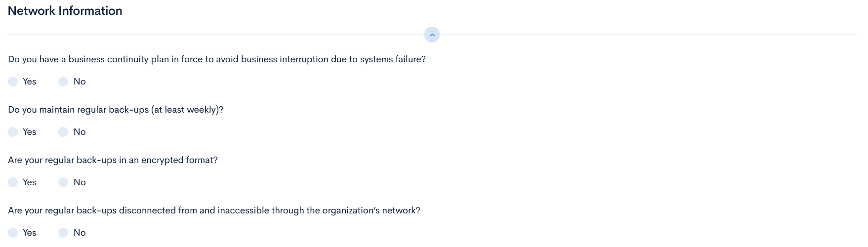The height and width of the screenshot is (247, 868).
Task: Mark Yes for encrypted back-up format
Action: (13, 182)
